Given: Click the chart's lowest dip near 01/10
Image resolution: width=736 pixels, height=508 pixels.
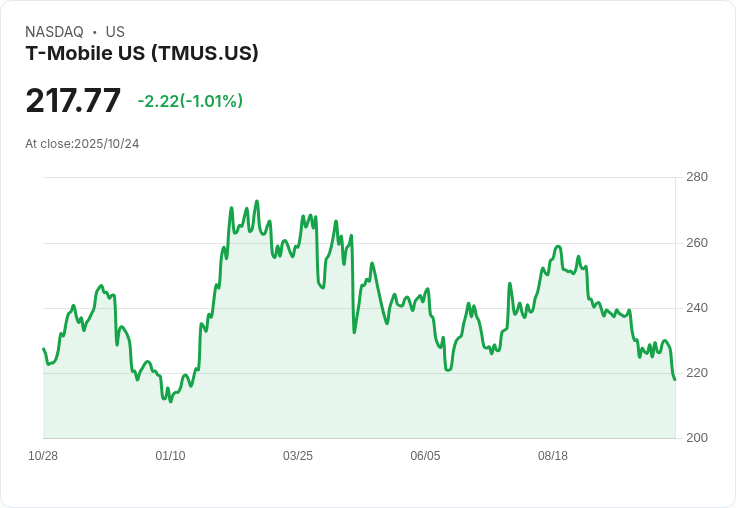Looking at the screenshot, I should coord(171,401).
